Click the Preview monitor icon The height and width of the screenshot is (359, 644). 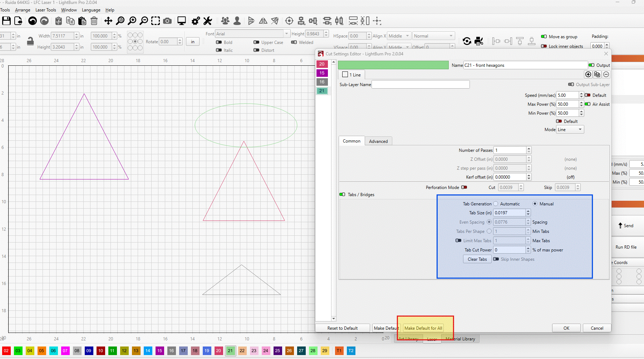pyautogui.click(x=182, y=21)
